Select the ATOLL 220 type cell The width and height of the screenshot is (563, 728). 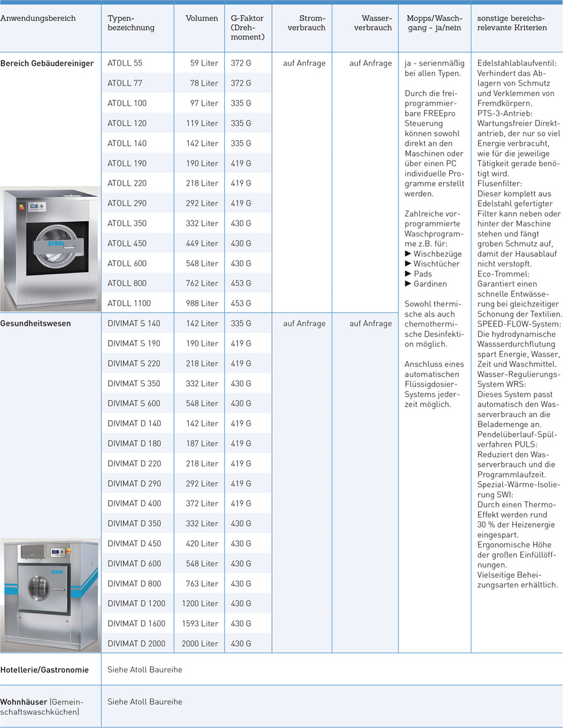[127, 183]
